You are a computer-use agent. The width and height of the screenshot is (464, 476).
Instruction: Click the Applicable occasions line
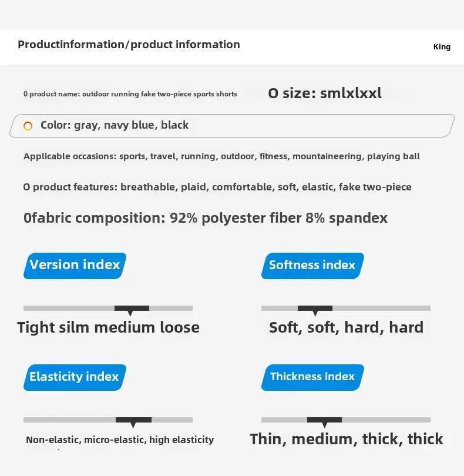coord(221,156)
